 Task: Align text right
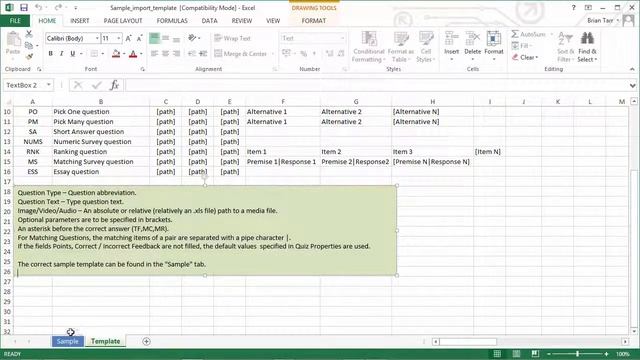point(176,53)
